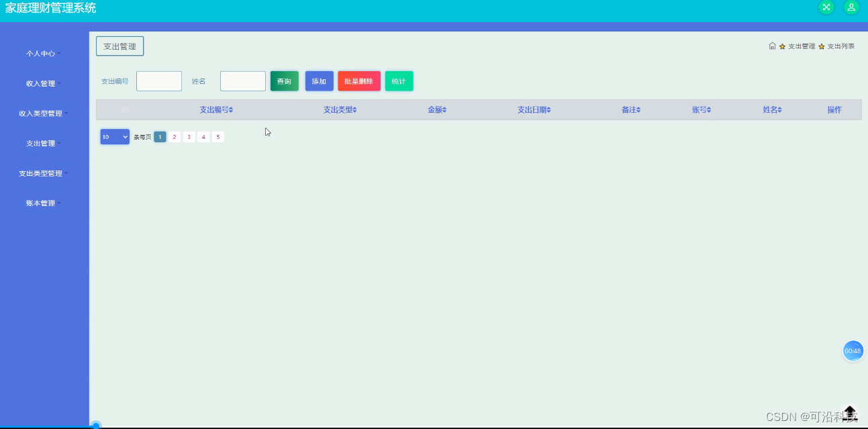Click sort arrows on 支出编号 column
Screen dimensions: 868x429
tap(231, 110)
